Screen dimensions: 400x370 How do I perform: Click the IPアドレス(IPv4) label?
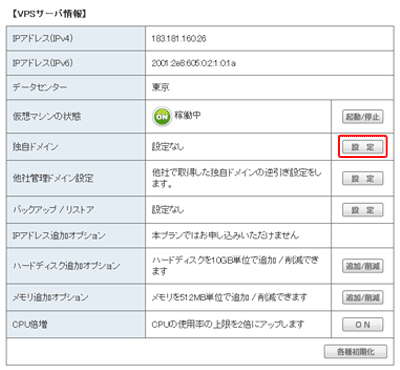click(x=43, y=38)
